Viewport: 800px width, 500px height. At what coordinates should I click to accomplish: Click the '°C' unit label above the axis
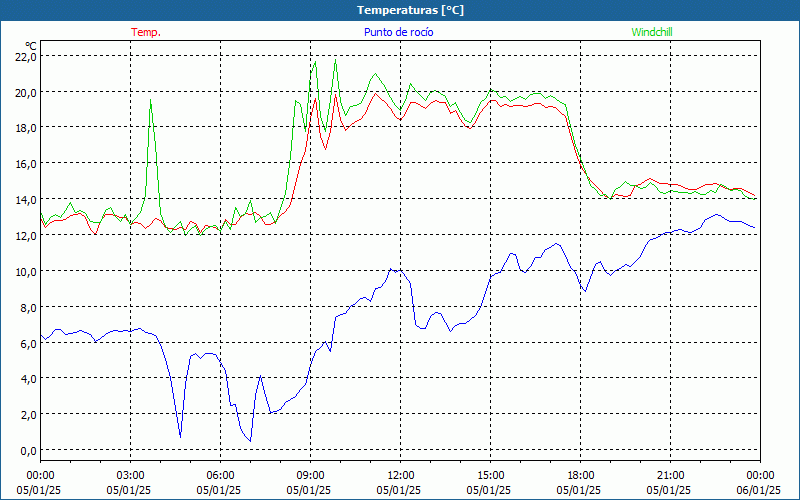(31, 46)
